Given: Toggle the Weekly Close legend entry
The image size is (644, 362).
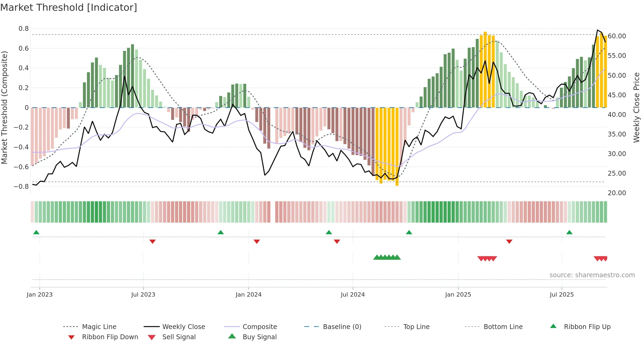Looking at the screenshot, I should [x=174, y=327].
